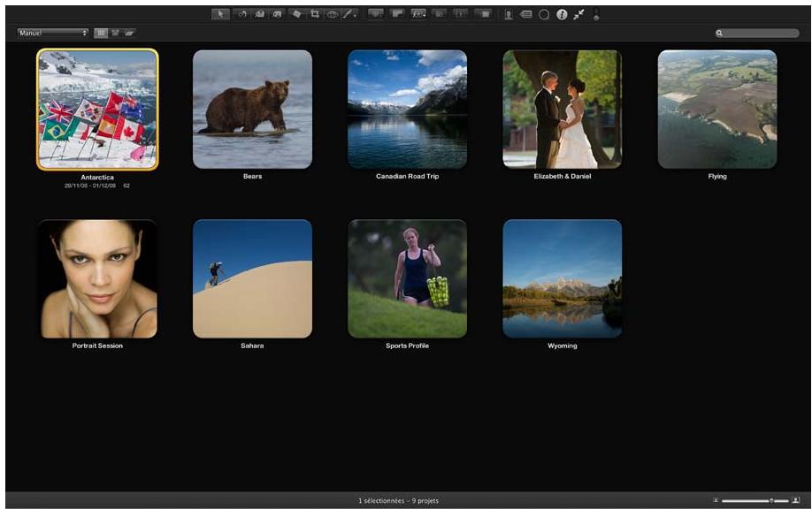Click the Name faces silhouette button
This screenshot has height=509, width=812.
point(509,14)
